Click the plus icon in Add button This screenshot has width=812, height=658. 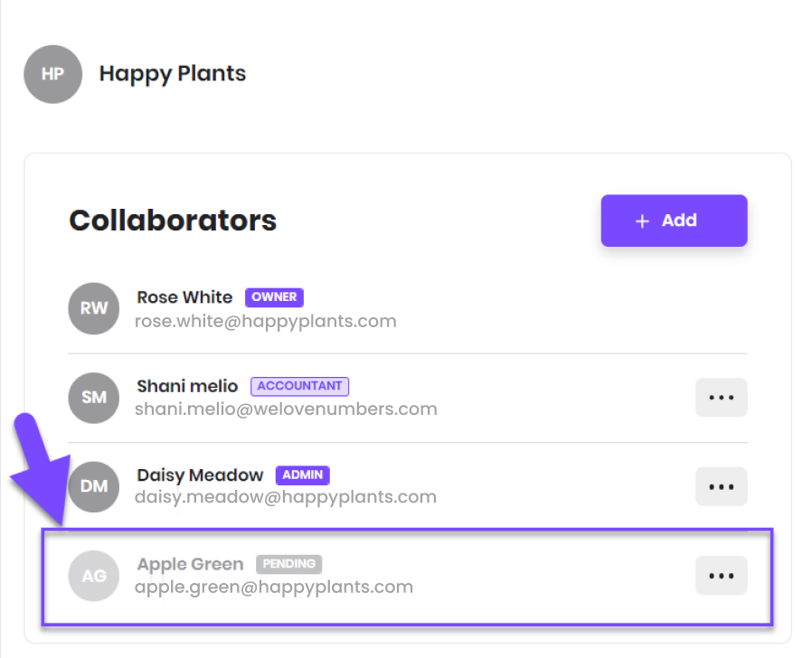[642, 221]
